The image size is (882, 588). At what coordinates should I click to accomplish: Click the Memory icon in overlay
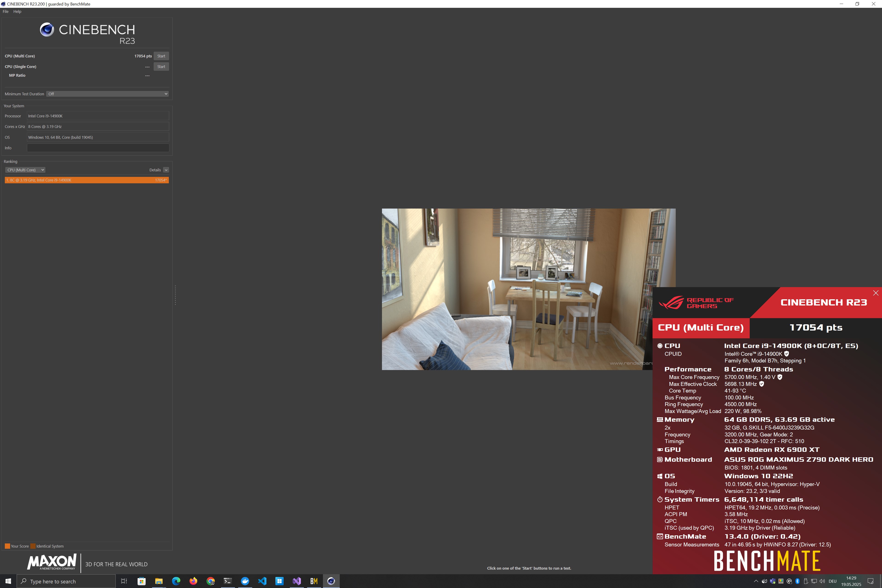click(x=660, y=420)
